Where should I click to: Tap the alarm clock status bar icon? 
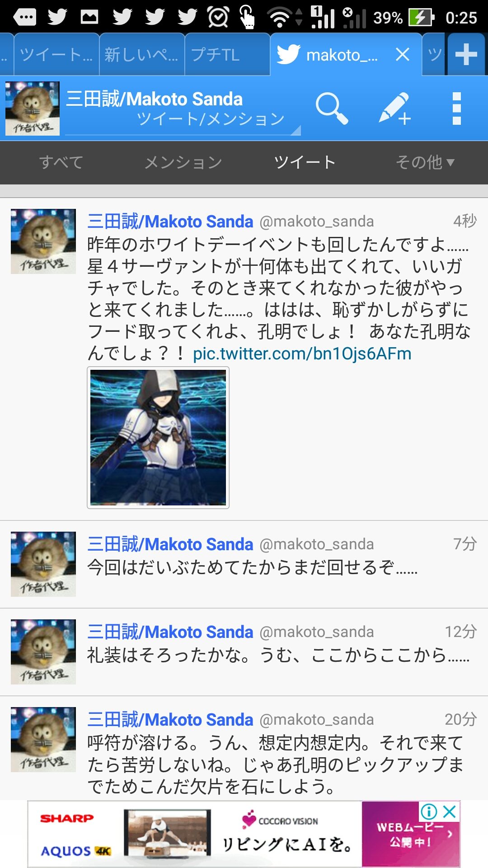(218, 17)
